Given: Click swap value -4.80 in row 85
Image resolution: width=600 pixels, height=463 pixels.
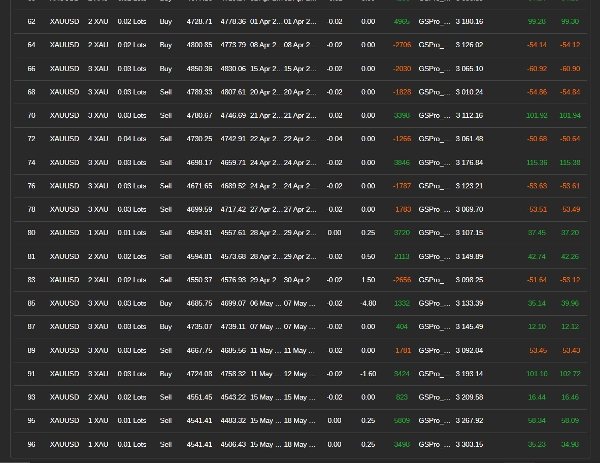Looking at the screenshot, I should coord(368,303).
